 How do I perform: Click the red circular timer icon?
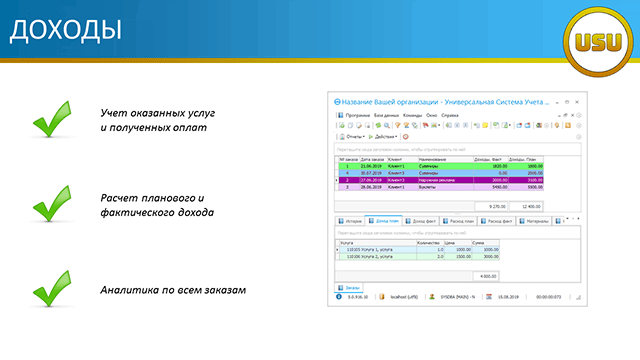406,137
